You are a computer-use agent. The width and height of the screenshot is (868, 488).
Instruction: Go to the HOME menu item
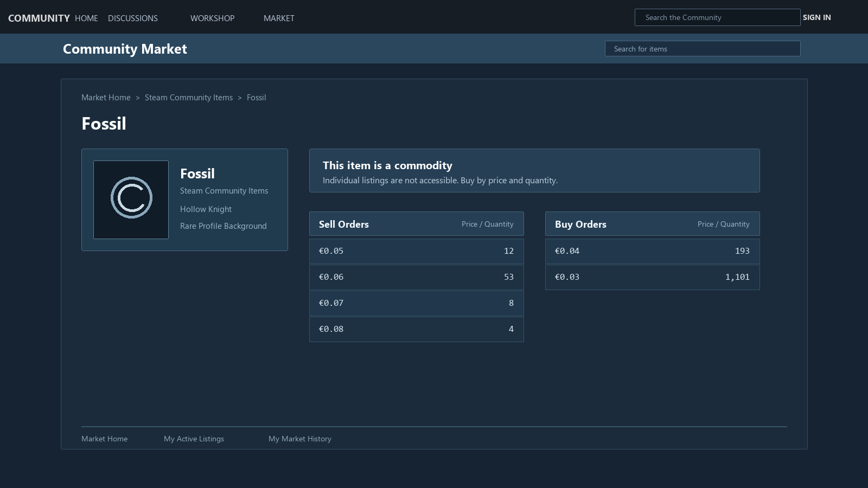[86, 18]
